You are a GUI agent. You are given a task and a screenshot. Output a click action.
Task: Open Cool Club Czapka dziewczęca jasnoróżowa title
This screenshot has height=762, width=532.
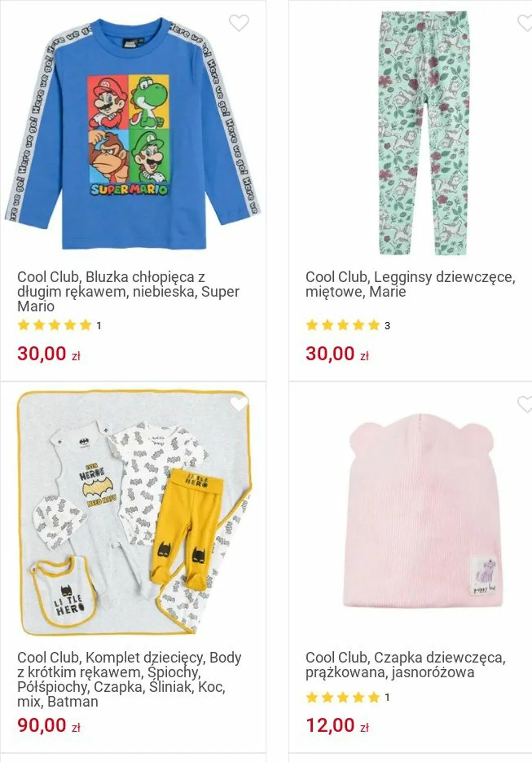point(405,665)
